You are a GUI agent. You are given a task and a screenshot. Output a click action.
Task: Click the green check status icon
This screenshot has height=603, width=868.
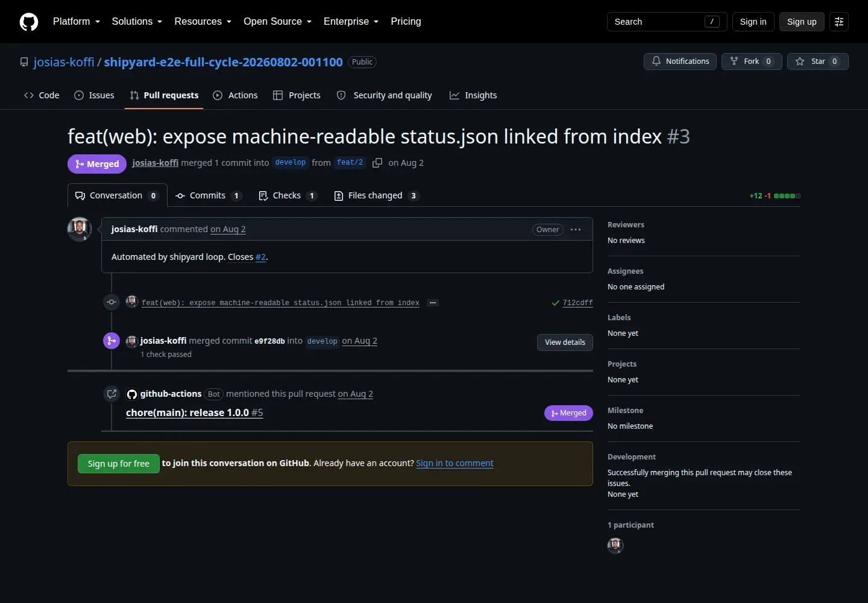[x=556, y=303]
